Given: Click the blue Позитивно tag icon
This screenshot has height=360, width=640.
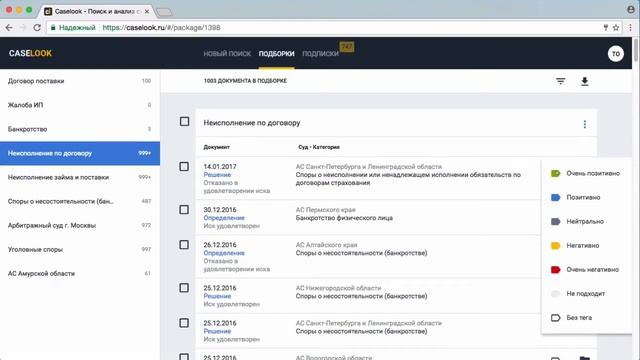Looking at the screenshot, I should point(556,198).
